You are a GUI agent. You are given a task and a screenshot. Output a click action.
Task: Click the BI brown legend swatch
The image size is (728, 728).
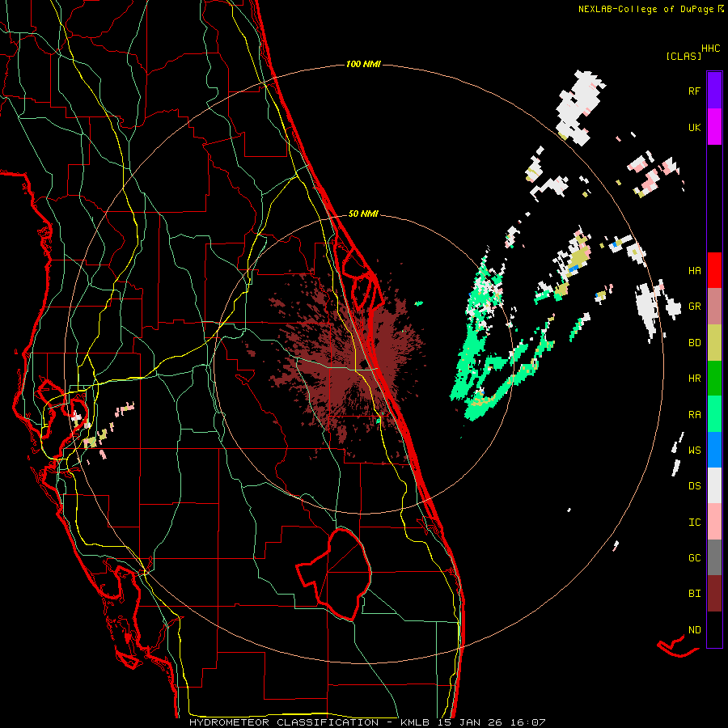(714, 594)
